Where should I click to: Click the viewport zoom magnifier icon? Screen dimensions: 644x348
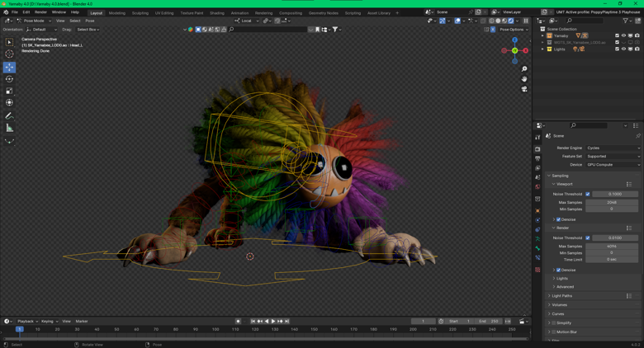click(x=524, y=69)
